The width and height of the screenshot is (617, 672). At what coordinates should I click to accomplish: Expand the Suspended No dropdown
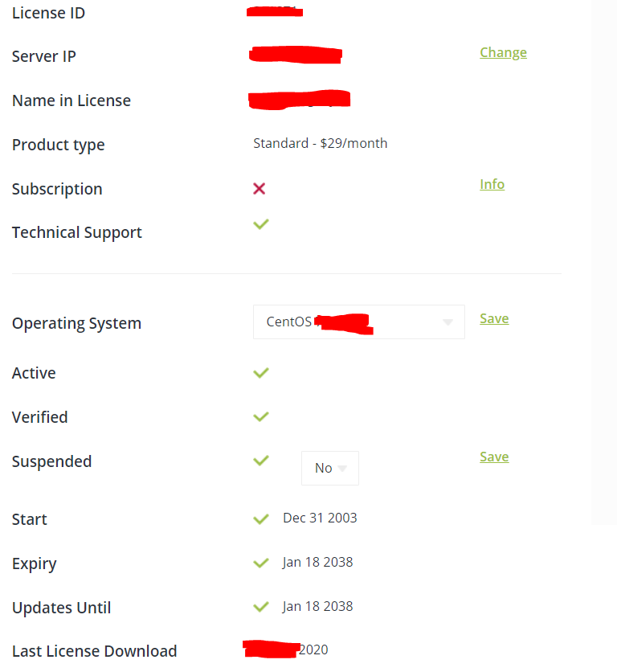329,468
